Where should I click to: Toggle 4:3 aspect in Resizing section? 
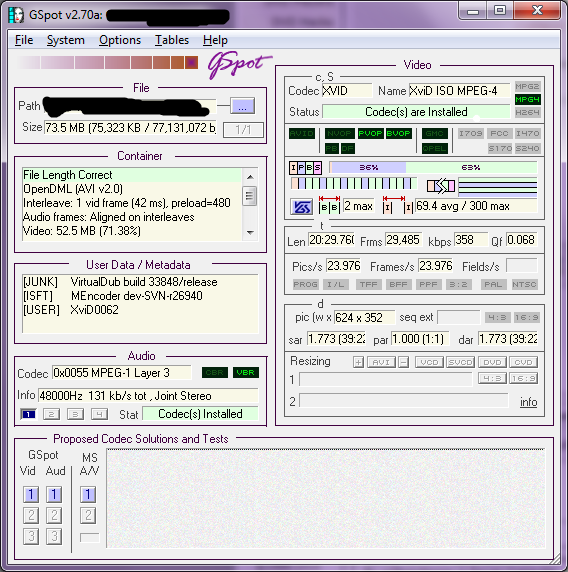[x=492, y=378]
